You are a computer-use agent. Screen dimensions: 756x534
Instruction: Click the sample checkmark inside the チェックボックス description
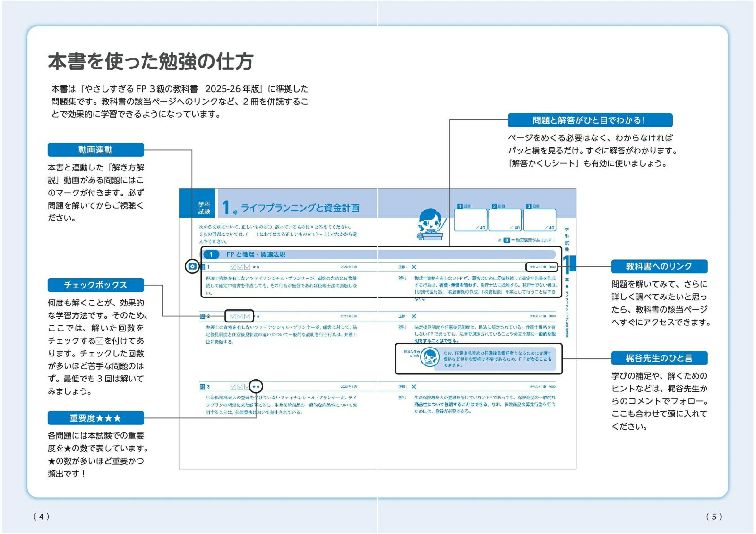coord(100,341)
